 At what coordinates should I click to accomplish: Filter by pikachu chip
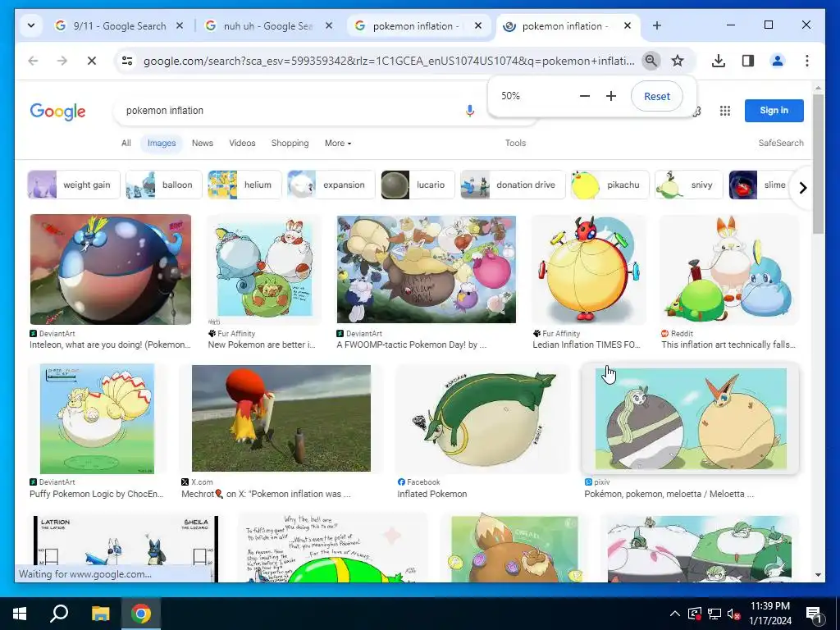609,185
